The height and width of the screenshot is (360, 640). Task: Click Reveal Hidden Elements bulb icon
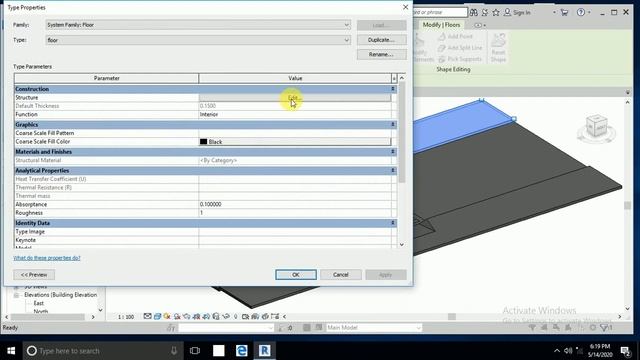236,316
